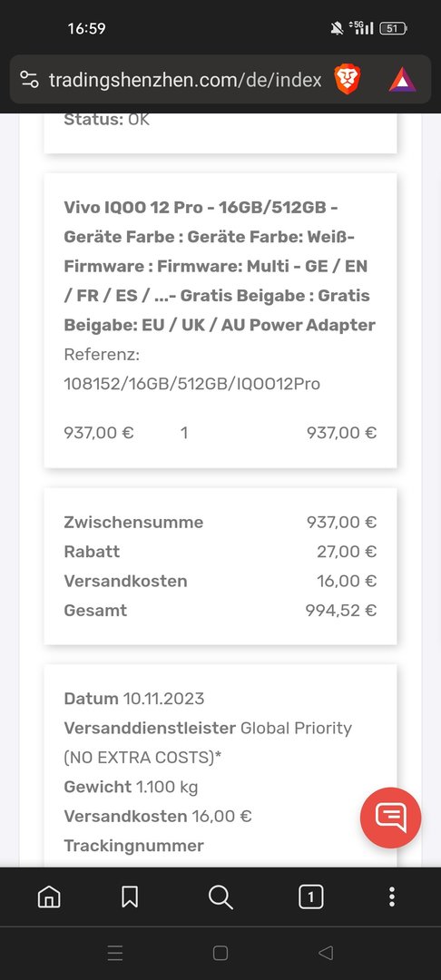Tap the tradingshenzhen.com URL field
This screenshot has height=980, width=441.
(x=185, y=80)
